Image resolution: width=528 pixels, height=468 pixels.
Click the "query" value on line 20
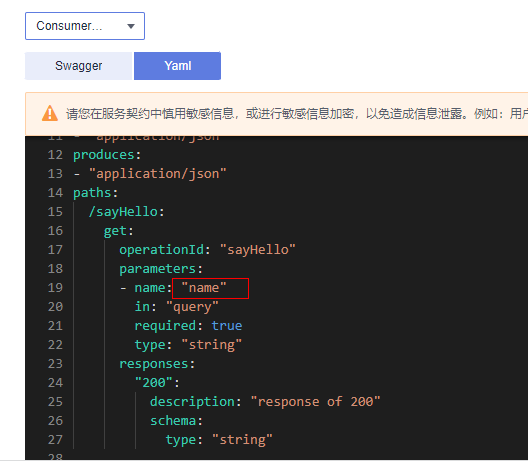[192, 307]
